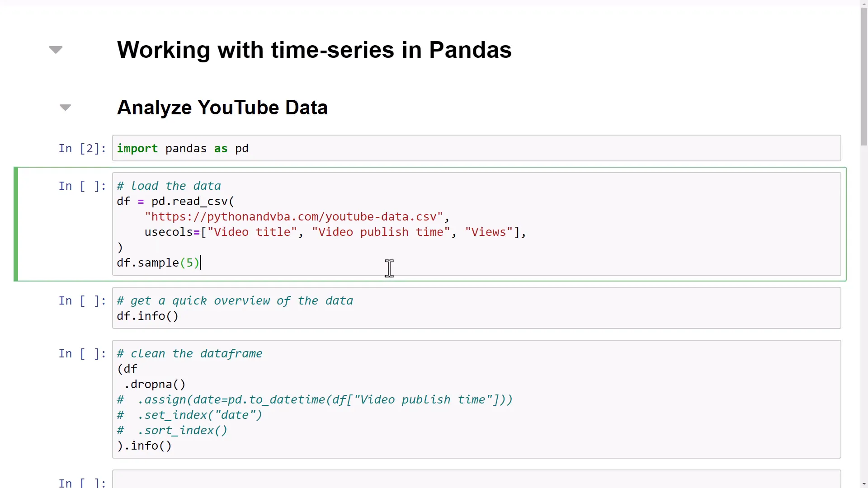868x488 pixels.
Task: Click the In [2]: execution prompt
Action: pos(82,148)
